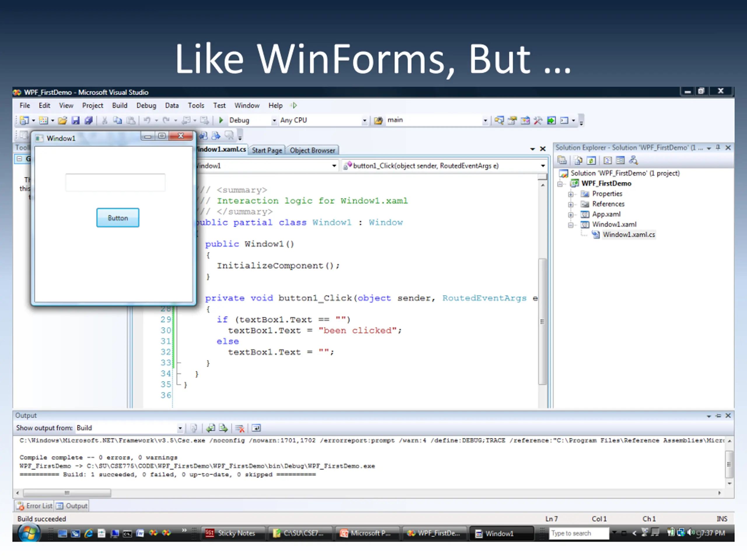Open the Window1 types dropdown arrow
The height and width of the screenshot is (560, 747).
[334, 166]
